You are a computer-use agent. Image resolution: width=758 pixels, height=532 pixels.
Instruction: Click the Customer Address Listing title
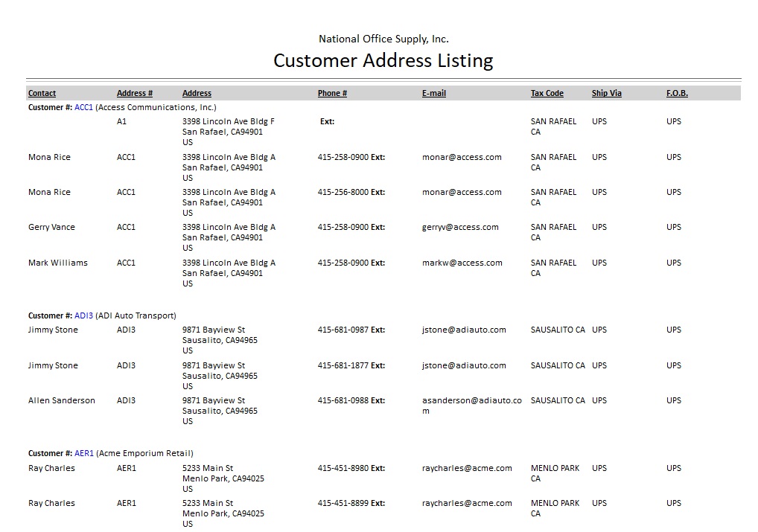pyautogui.click(x=383, y=60)
